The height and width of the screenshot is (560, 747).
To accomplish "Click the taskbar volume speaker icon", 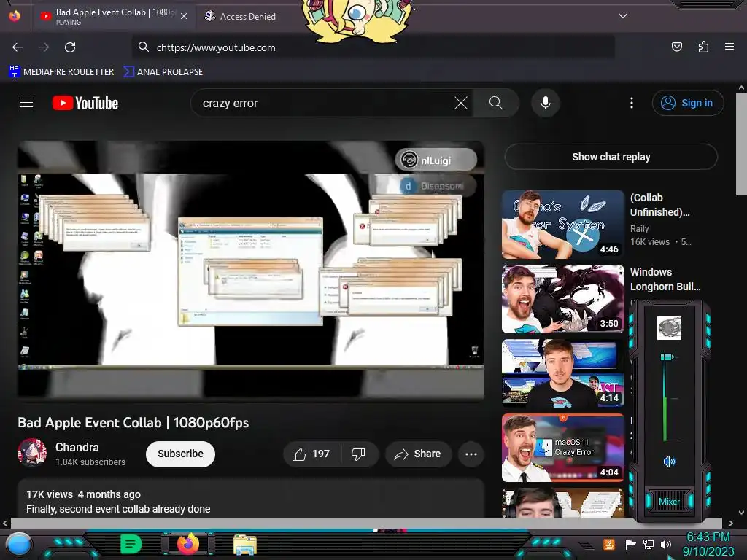I will pyautogui.click(x=666, y=544).
